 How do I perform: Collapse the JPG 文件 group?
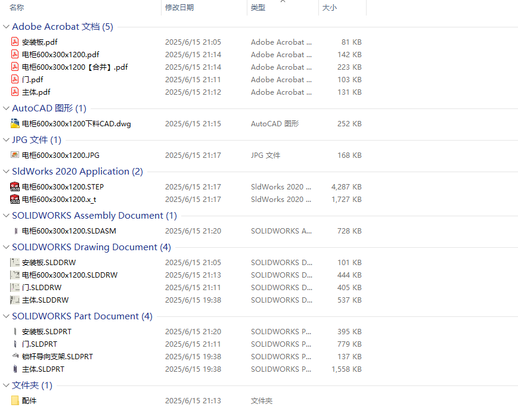[x=6, y=139]
